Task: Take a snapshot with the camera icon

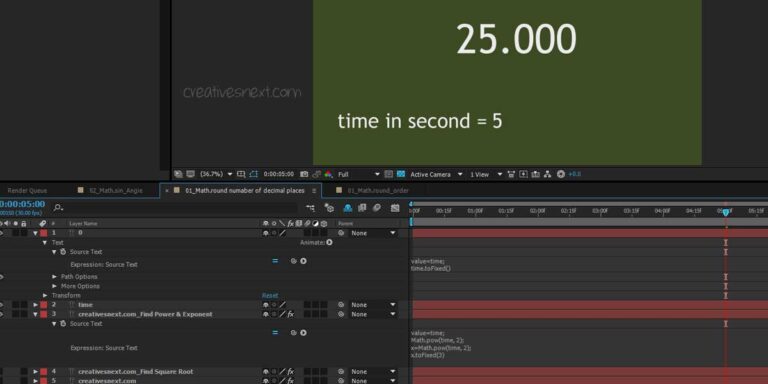Action: 304,174
